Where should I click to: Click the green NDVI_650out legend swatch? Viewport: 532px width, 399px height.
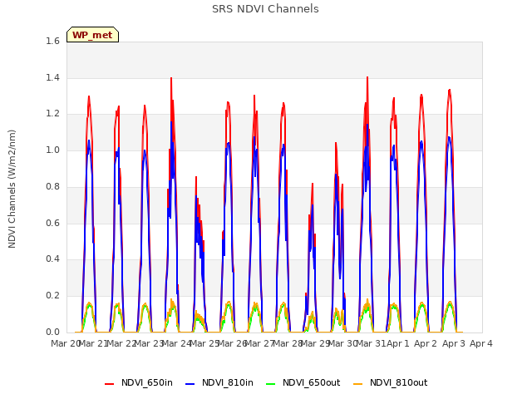point(270,383)
